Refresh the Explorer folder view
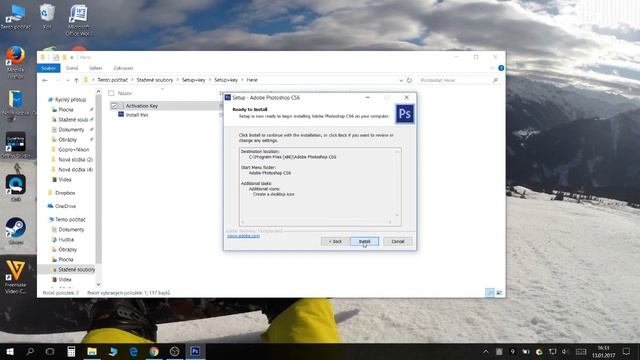This screenshot has height=360, width=640. coord(409,80)
